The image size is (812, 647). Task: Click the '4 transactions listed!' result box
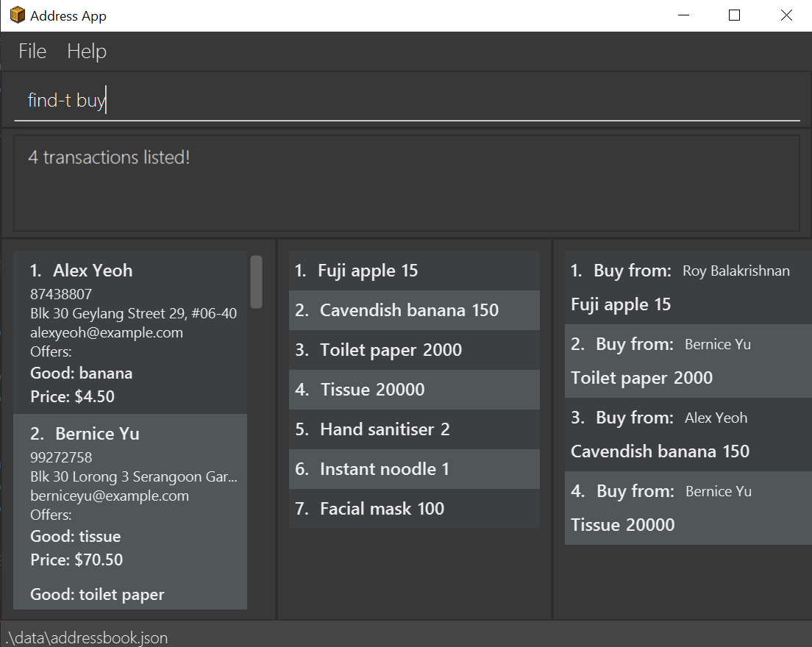click(x=407, y=183)
